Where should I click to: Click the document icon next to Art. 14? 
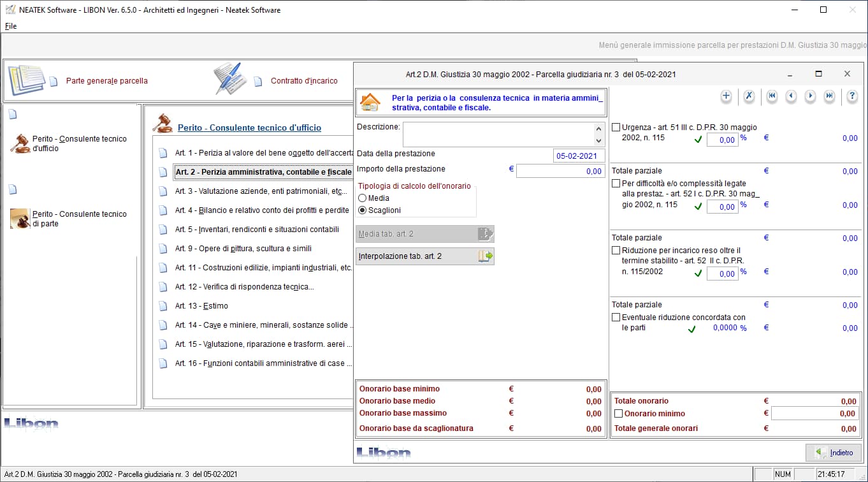point(163,325)
